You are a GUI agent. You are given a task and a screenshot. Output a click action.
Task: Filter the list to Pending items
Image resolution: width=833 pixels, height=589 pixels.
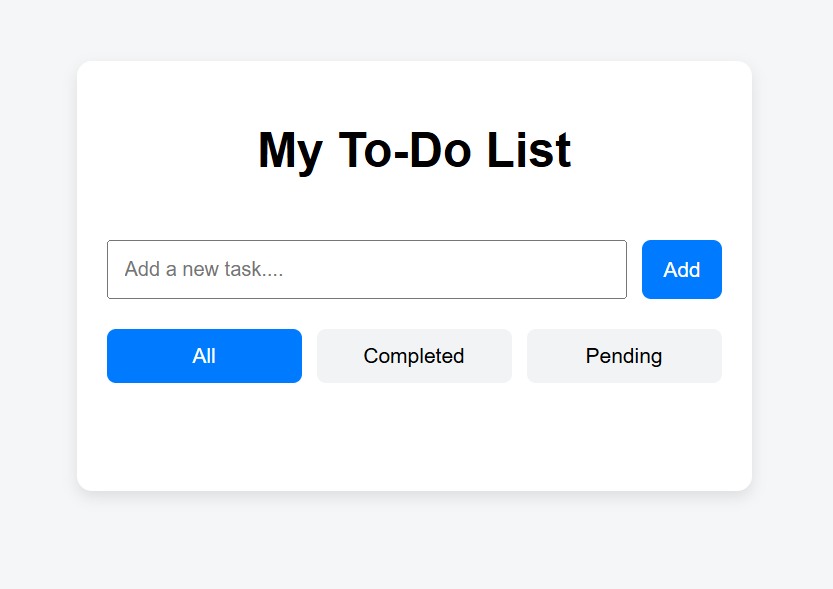(623, 355)
